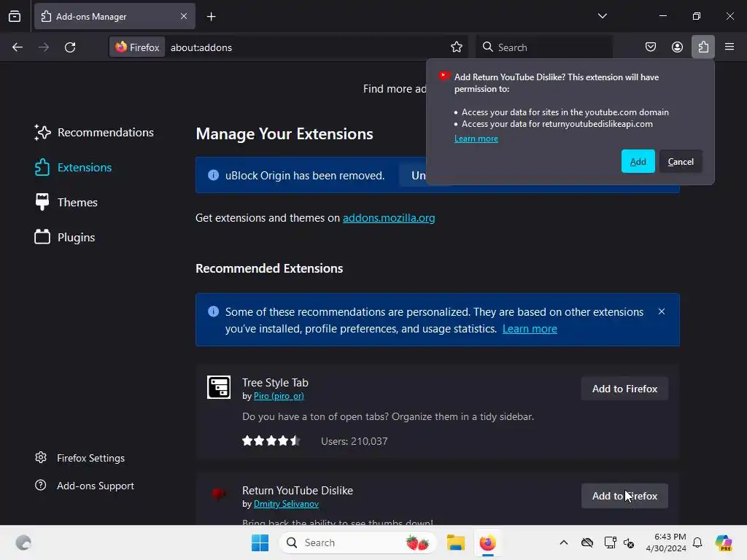The height and width of the screenshot is (560, 747).
Task: Open author link Piro (piro_or)
Action: 279,396
